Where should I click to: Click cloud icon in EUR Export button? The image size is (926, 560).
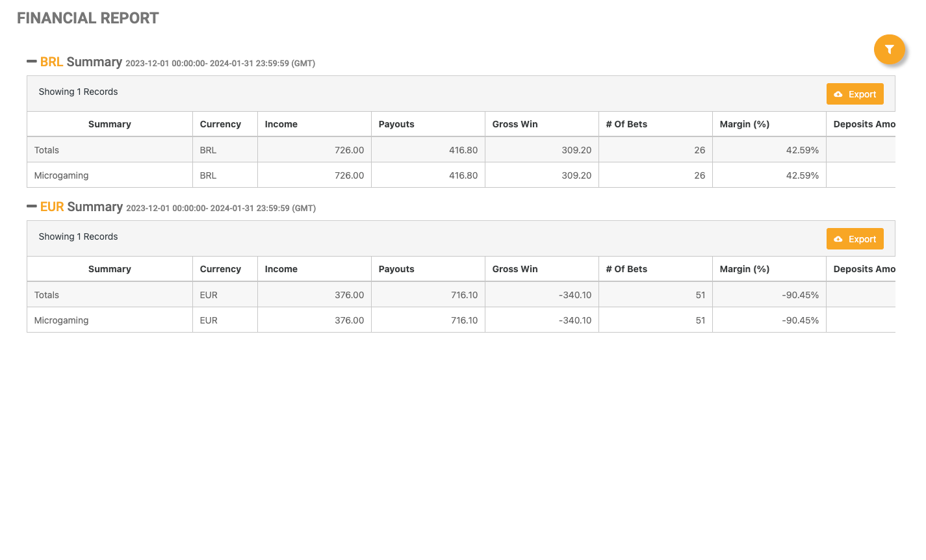click(x=838, y=239)
